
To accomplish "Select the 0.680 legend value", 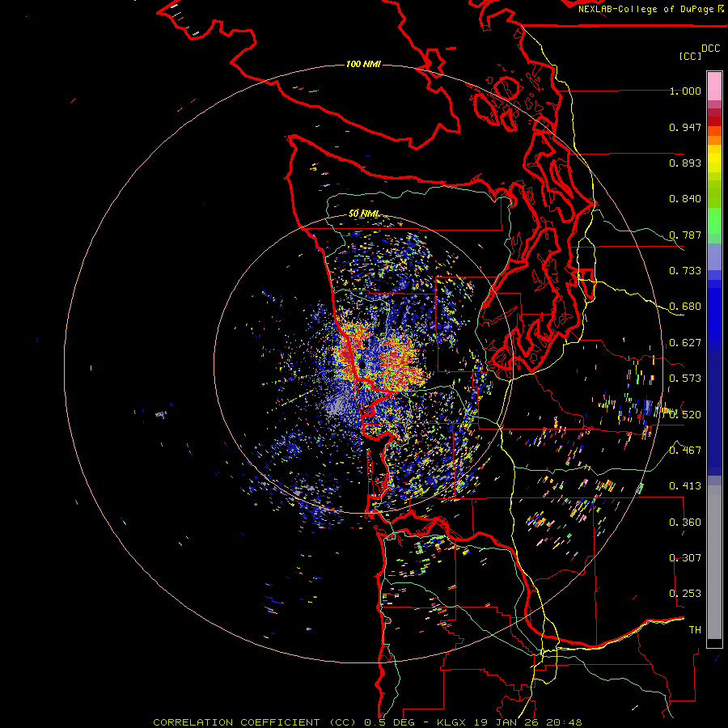I will point(685,307).
